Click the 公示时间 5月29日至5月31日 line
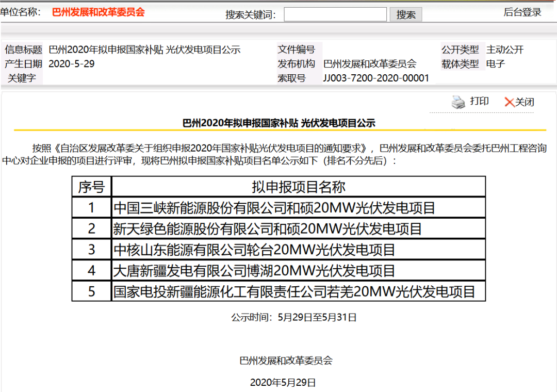 click(x=294, y=317)
